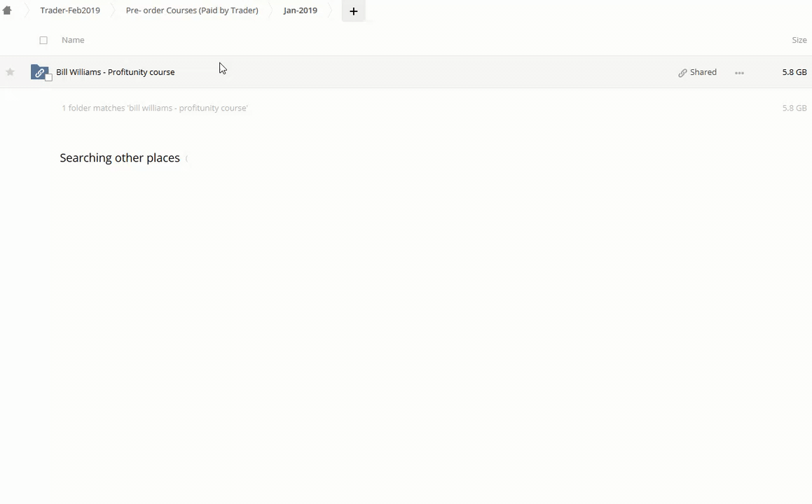Click the loading spinner beside Searching other places
The width and height of the screenshot is (812, 504).
click(187, 158)
